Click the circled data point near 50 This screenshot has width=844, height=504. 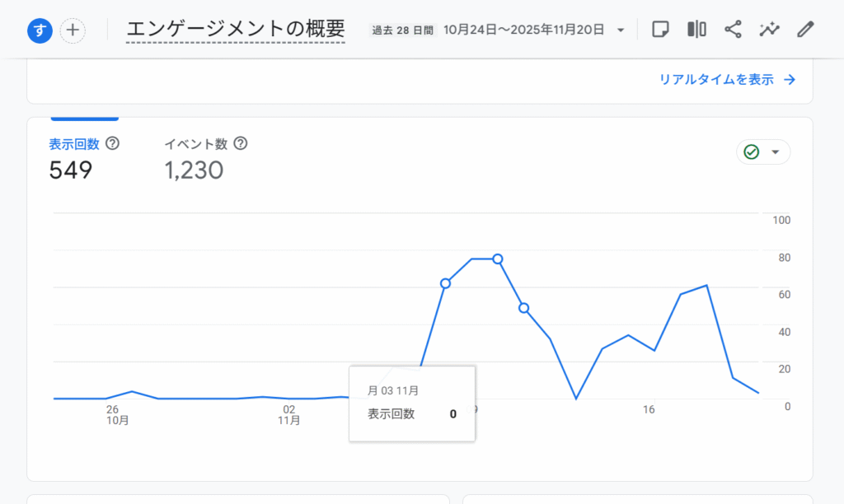coord(523,308)
